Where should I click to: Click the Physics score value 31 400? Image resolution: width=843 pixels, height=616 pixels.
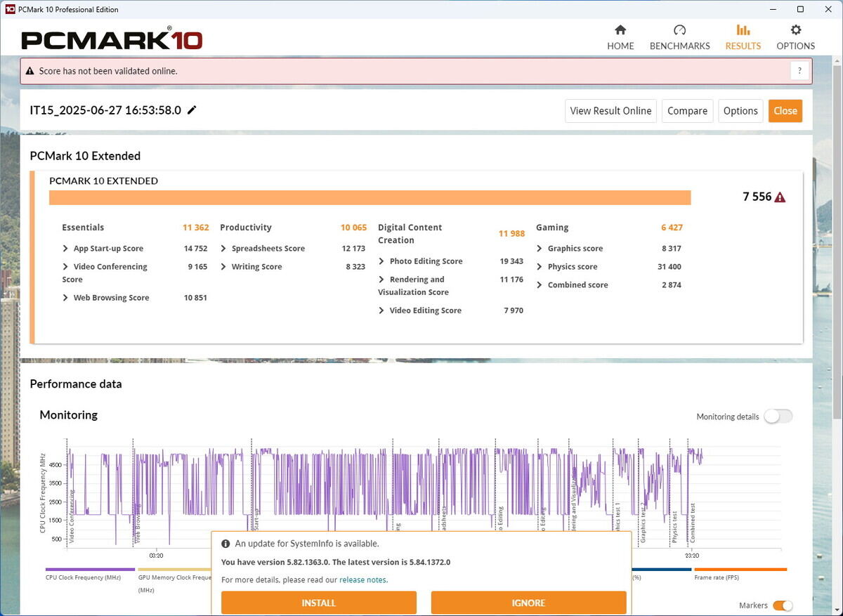(669, 267)
